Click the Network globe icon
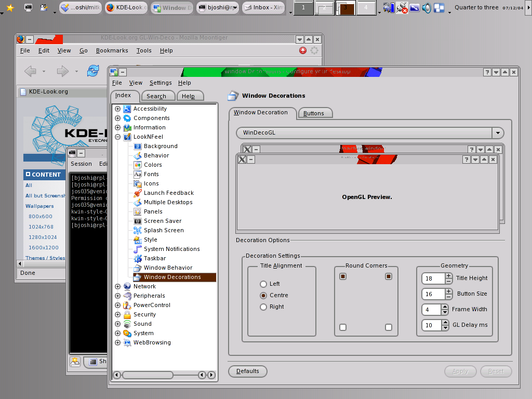The width and height of the screenshot is (532, 399). (x=127, y=286)
